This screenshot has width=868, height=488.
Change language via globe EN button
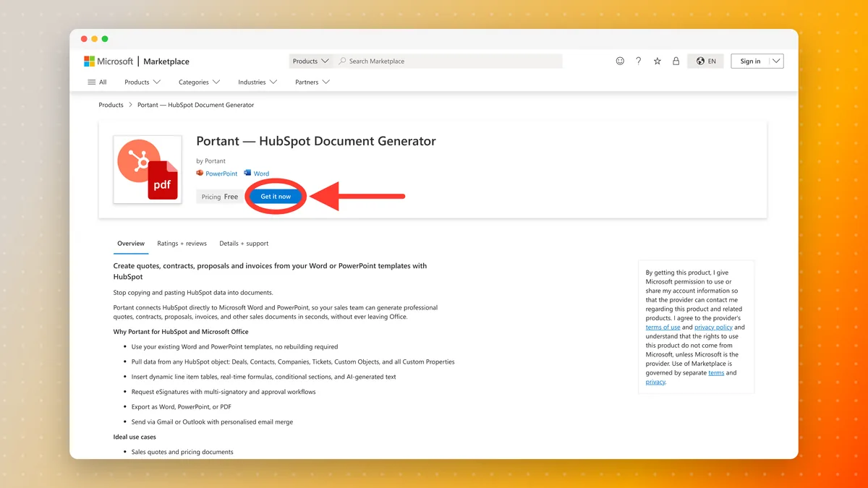[706, 61]
